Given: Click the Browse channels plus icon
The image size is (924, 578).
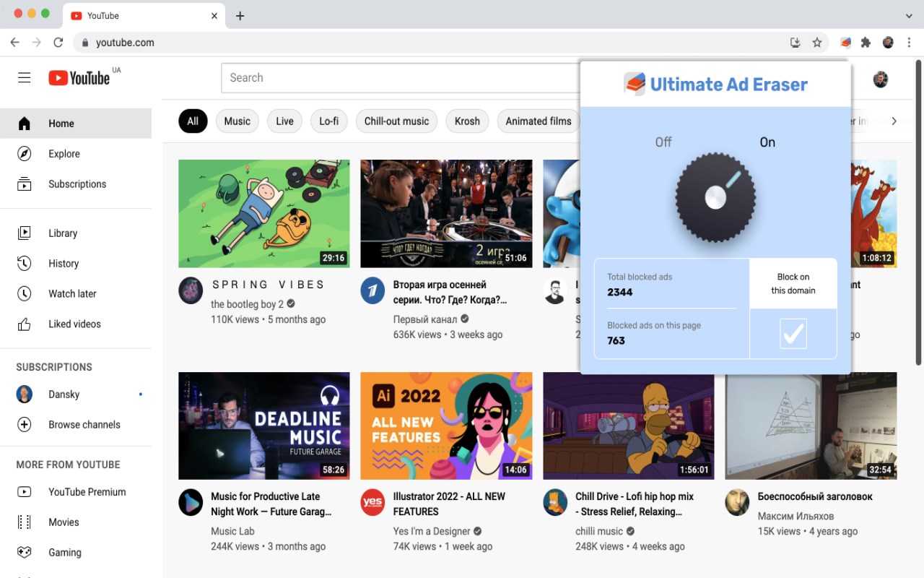Looking at the screenshot, I should [25, 425].
